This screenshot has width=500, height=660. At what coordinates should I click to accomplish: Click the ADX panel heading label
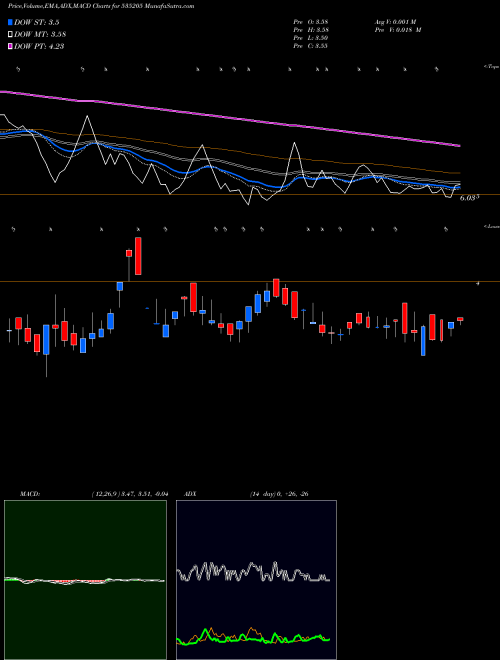(x=190, y=494)
